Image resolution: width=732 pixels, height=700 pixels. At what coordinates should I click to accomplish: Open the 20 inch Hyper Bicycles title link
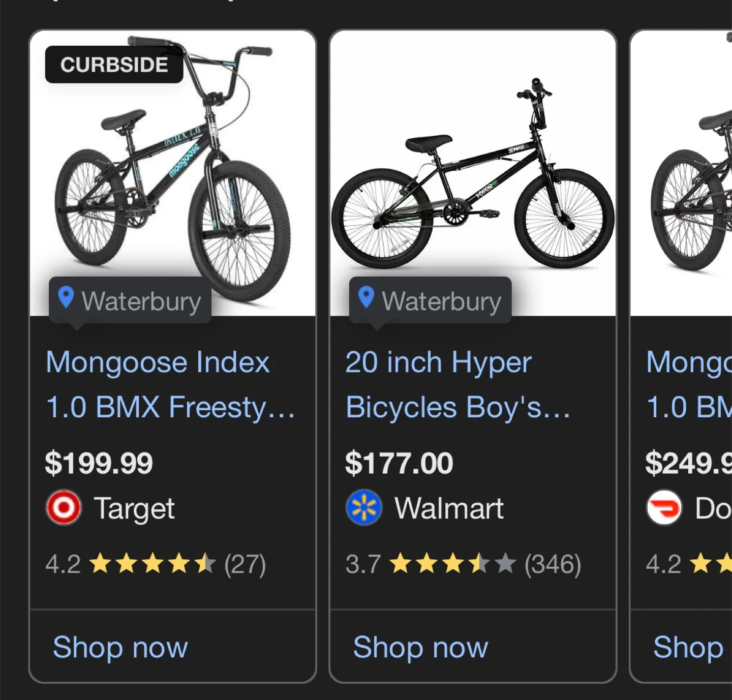(457, 384)
